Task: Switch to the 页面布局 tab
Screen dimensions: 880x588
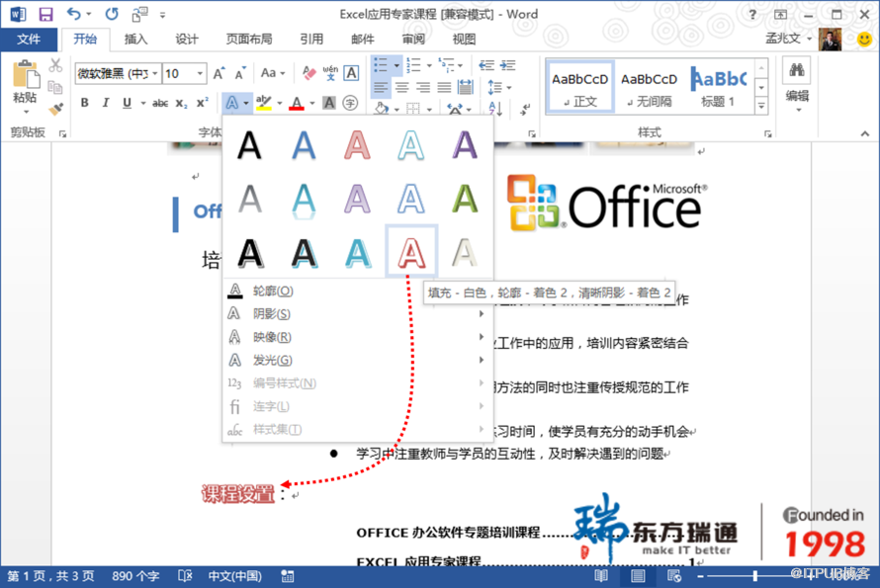Action: (x=249, y=39)
